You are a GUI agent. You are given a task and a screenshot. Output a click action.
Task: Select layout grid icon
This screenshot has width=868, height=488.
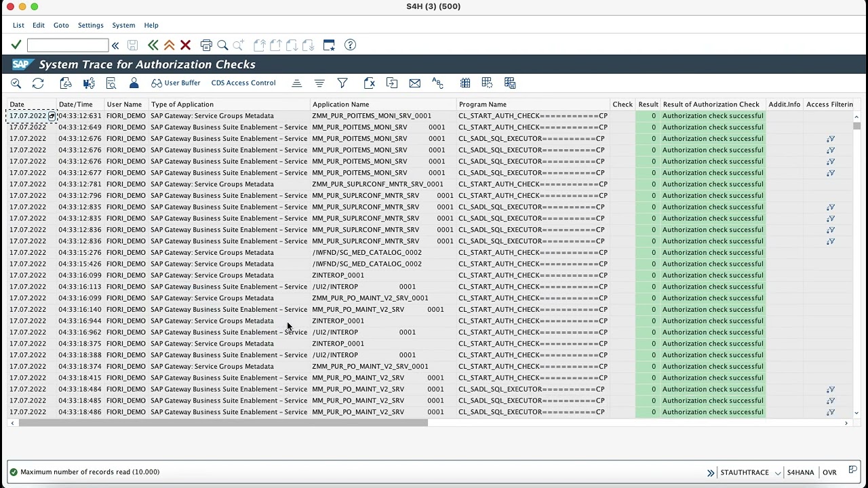pyautogui.click(x=488, y=83)
